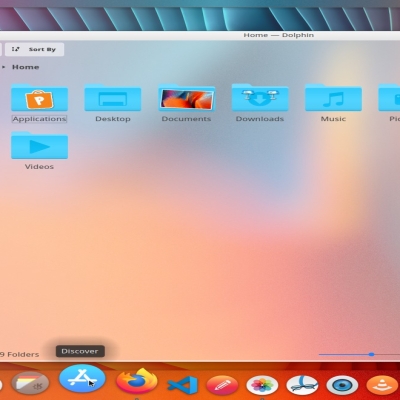Select the Music folder
This screenshot has height=400, width=400.
[x=333, y=103]
